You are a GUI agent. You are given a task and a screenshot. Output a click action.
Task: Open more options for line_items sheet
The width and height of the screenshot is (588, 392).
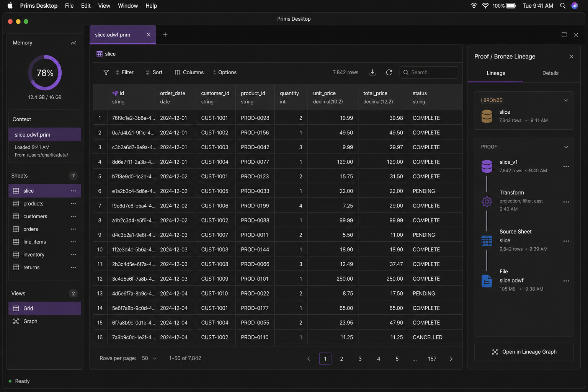(x=73, y=242)
